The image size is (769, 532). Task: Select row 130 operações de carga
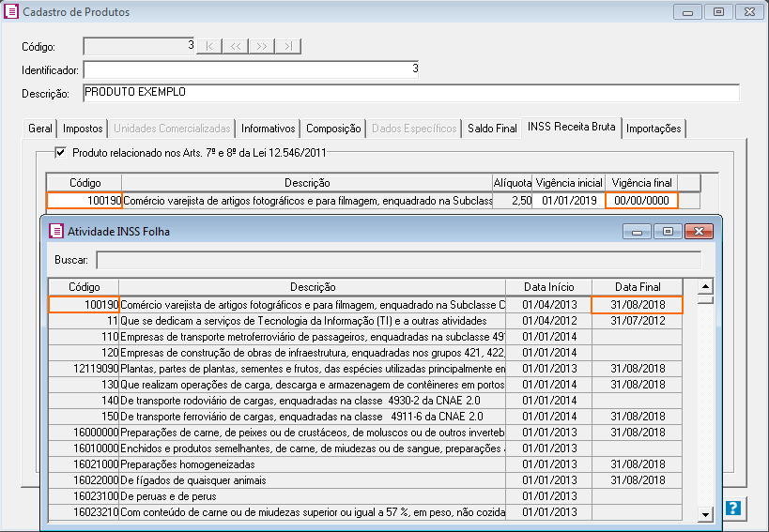[x=365, y=385]
